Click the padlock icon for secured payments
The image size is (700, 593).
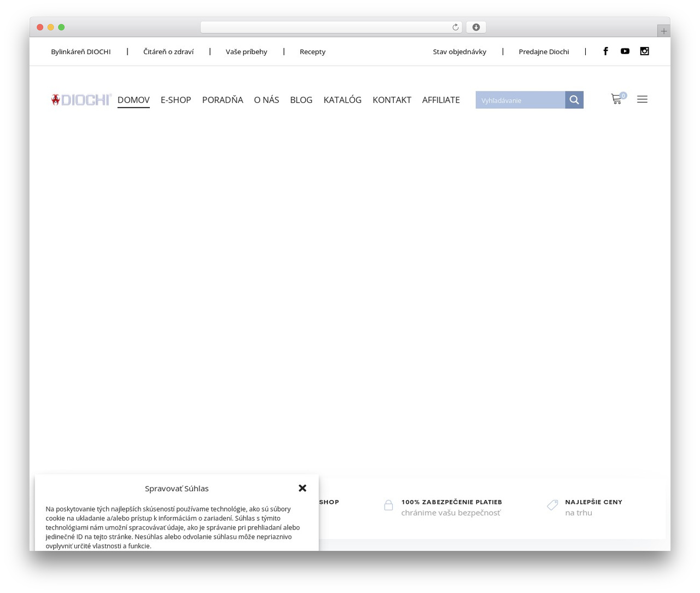point(388,505)
